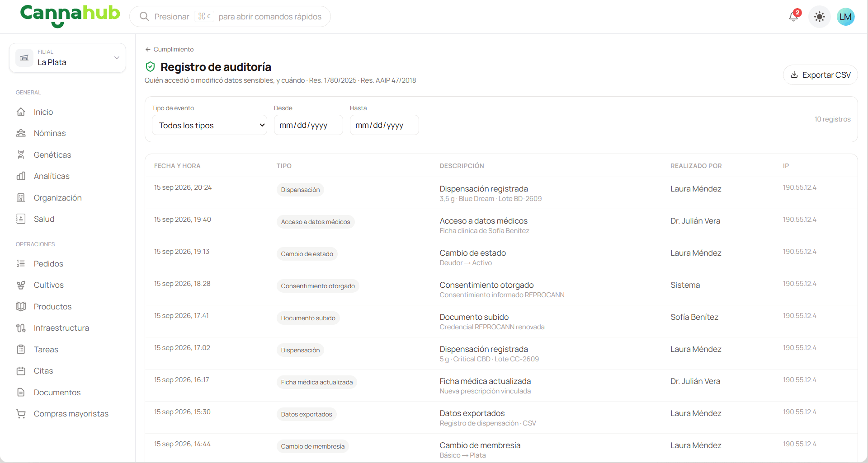
Task: Focus the quick commands search bar
Action: click(230, 17)
